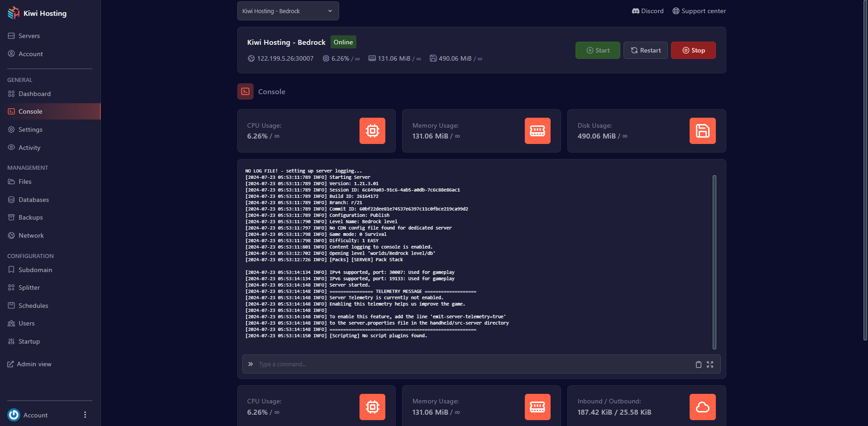Restart the Bedrock server
This screenshot has height=426, width=868.
coord(645,50)
